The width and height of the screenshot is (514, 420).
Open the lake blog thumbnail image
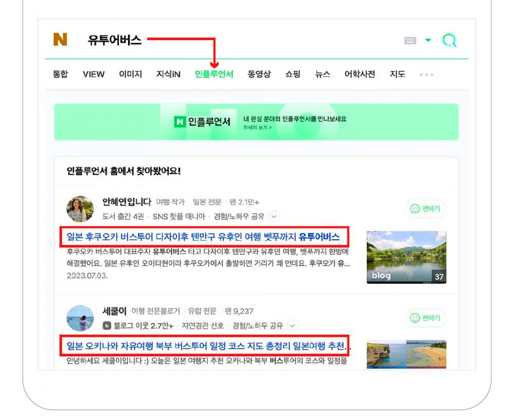406,257
